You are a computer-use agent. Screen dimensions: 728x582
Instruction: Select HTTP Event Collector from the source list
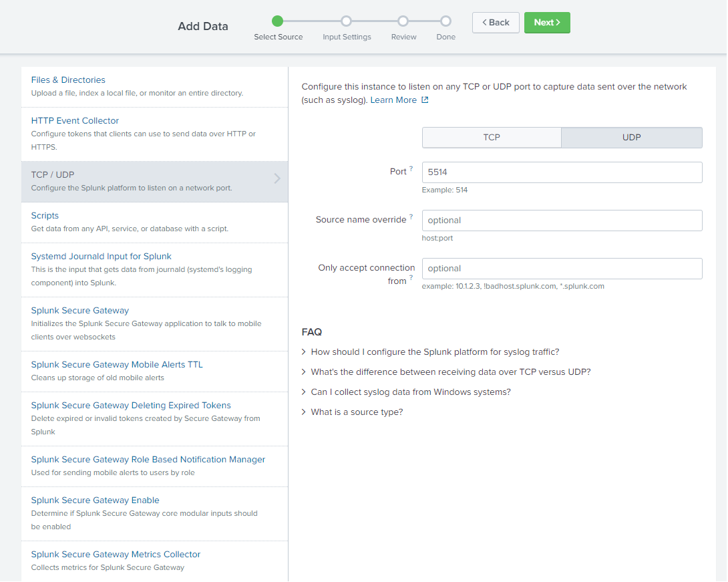point(75,121)
